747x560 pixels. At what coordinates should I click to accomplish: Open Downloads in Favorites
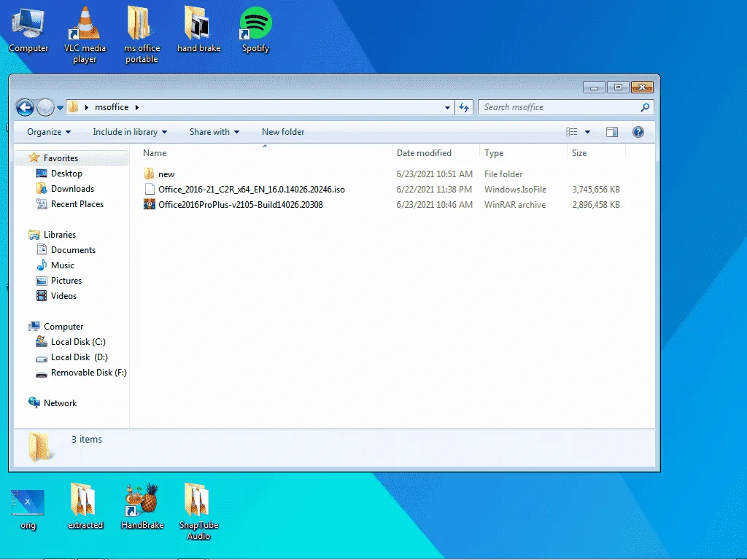[x=72, y=189]
